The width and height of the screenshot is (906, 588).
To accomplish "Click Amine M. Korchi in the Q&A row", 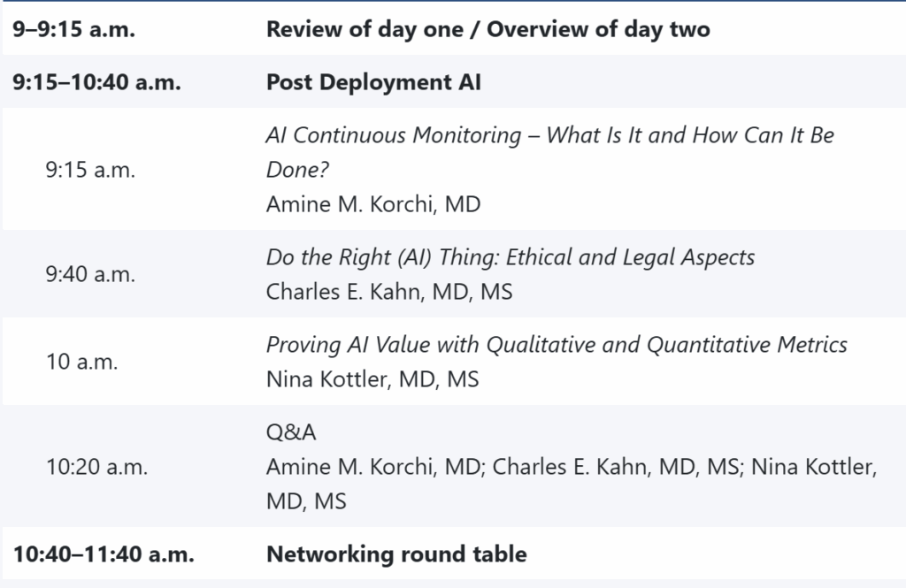I will 372,467.
